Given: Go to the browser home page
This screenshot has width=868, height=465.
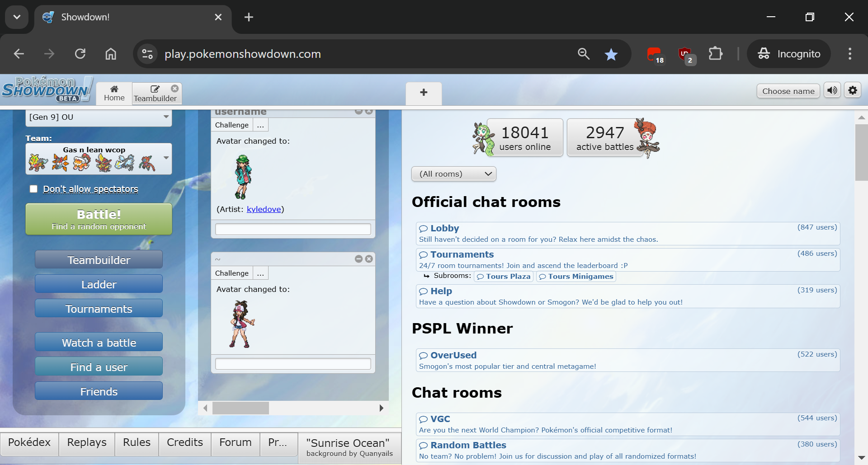Looking at the screenshot, I should point(111,54).
